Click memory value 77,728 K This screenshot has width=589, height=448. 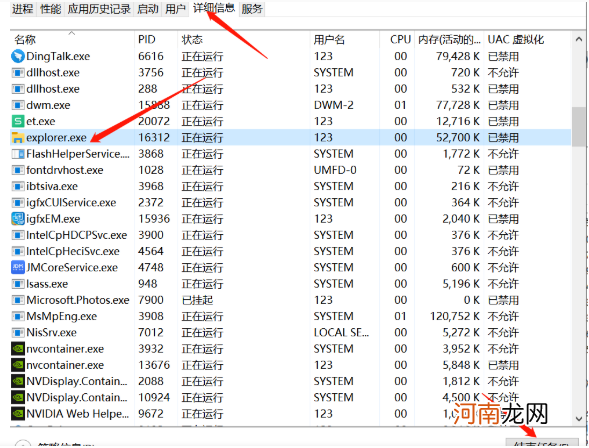click(x=458, y=105)
